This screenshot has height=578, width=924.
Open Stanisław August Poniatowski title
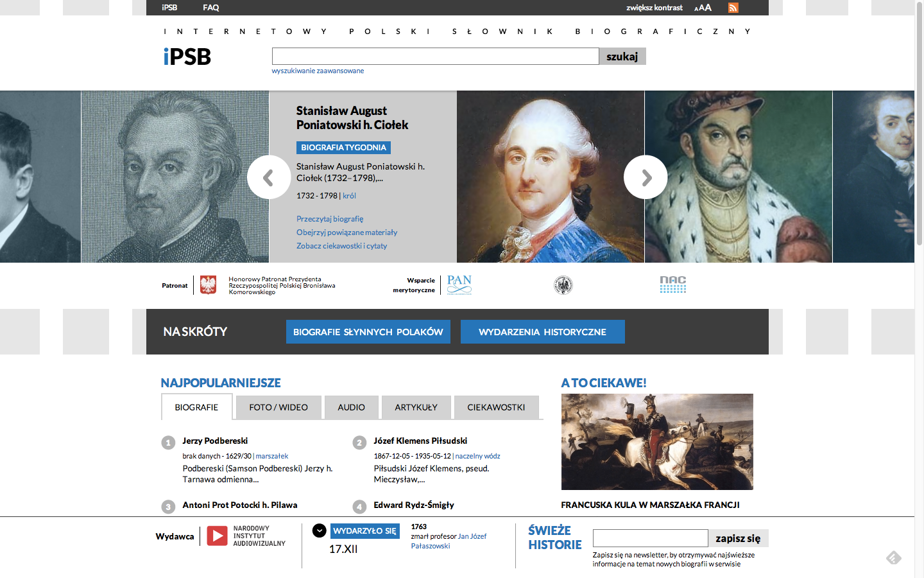(x=352, y=118)
